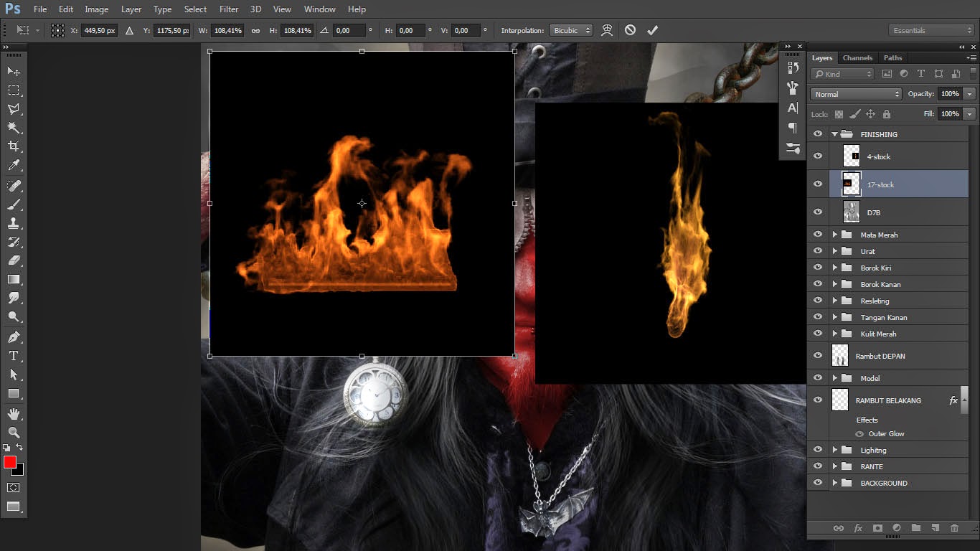The width and height of the screenshot is (980, 551).
Task: Switch to warp mode icon
Action: pos(607,30)
